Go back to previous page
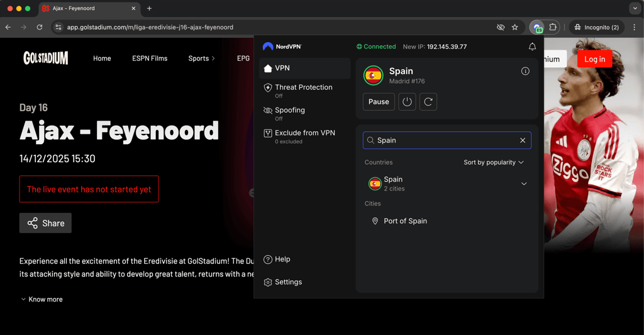 tap(8, 27)
